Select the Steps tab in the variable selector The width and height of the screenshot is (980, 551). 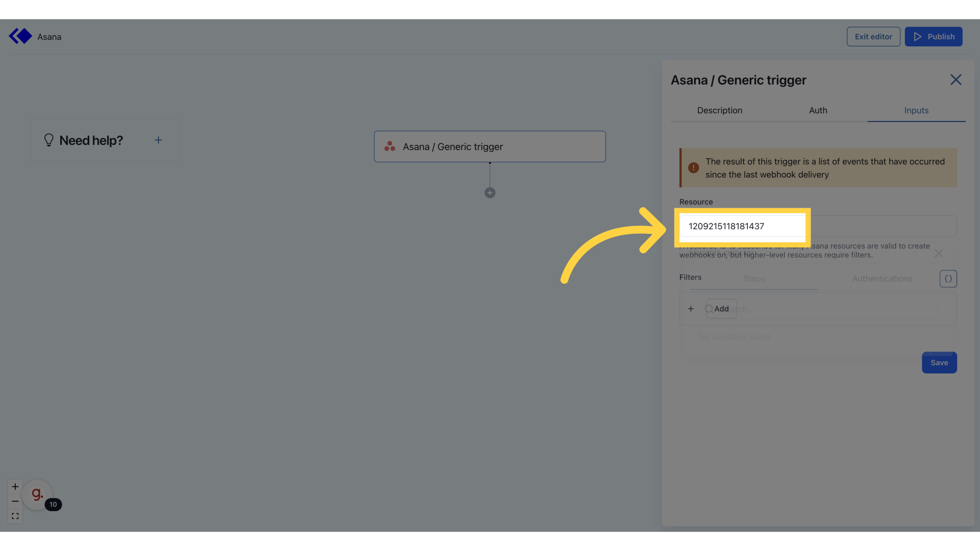[x=754, y=279]
